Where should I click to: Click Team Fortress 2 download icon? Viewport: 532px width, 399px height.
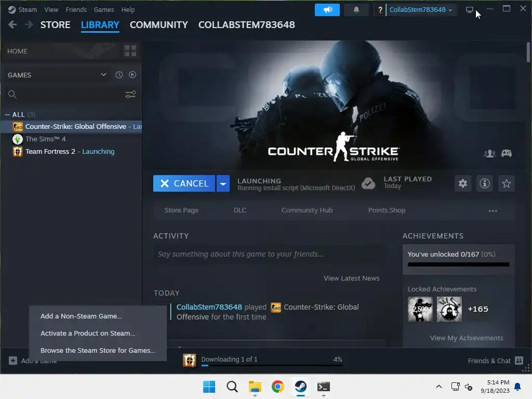click(189, 361)
